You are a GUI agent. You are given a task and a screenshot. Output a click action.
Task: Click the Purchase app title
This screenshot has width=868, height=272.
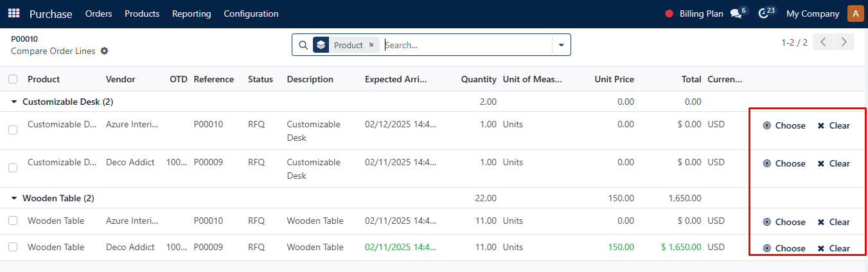[51, 14]
